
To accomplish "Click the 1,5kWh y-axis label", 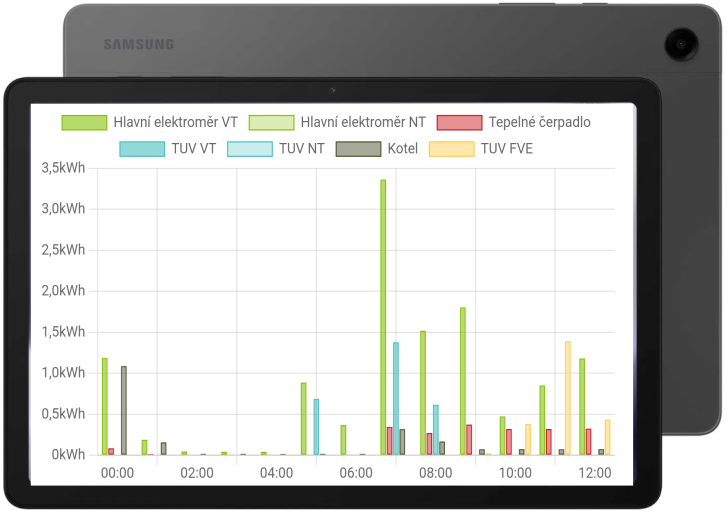I will [63, 332].
